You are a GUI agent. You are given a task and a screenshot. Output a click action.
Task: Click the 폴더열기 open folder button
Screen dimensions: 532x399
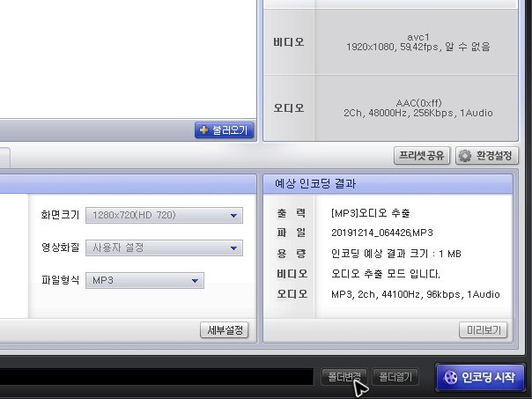click(x=395, y=377)
